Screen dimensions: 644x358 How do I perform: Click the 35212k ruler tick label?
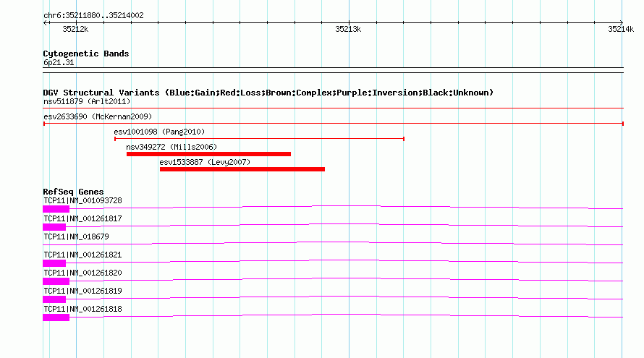tap(75, 29)
